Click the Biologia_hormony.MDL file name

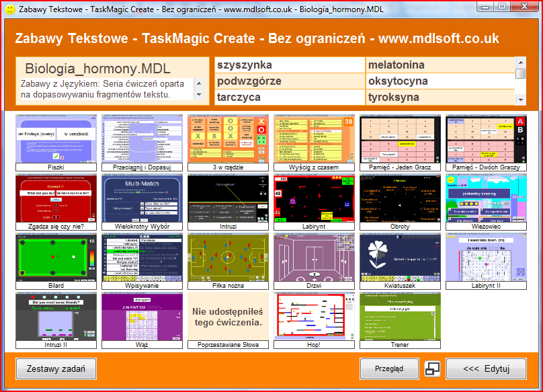pyautogui.click(x=97, y=69)
